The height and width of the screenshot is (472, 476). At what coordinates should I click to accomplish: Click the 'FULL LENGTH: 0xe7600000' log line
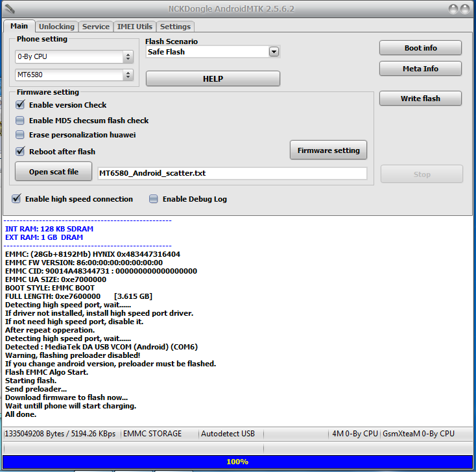pyautogui.click(x=78, y=296)
